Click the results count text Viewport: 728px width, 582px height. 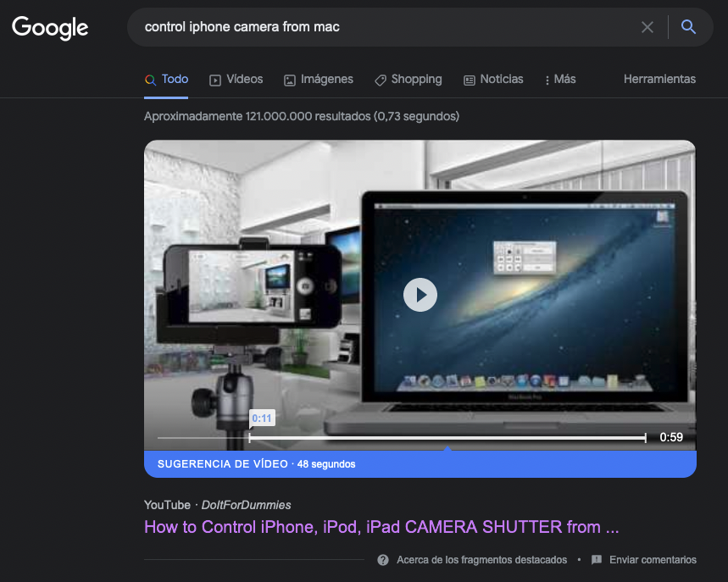point(302,116)
